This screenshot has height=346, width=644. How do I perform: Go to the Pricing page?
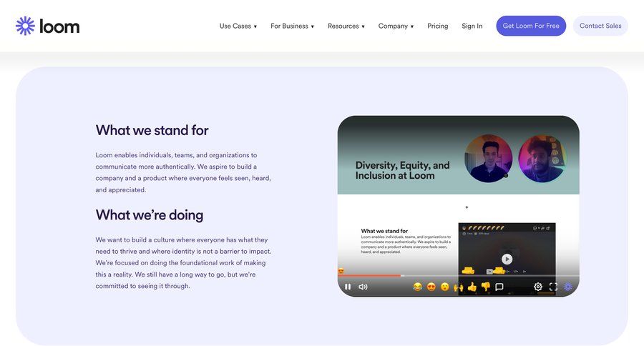pyautogui.click(x=438, y=26)
